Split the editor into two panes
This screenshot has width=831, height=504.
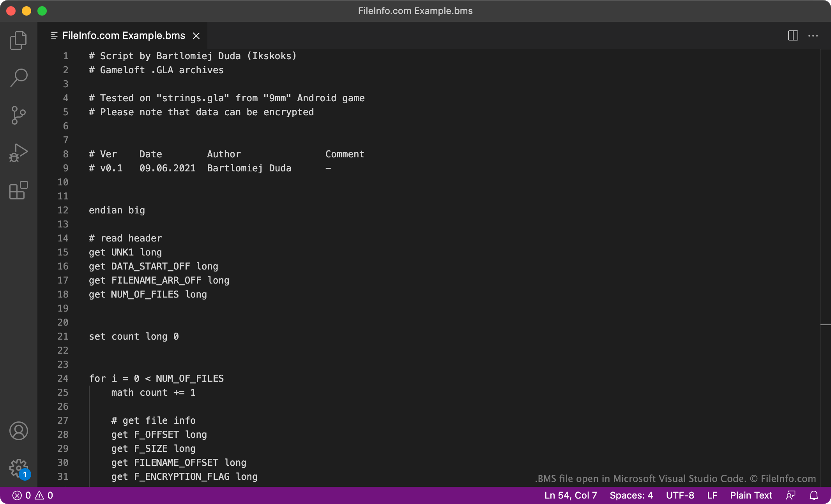793,35
